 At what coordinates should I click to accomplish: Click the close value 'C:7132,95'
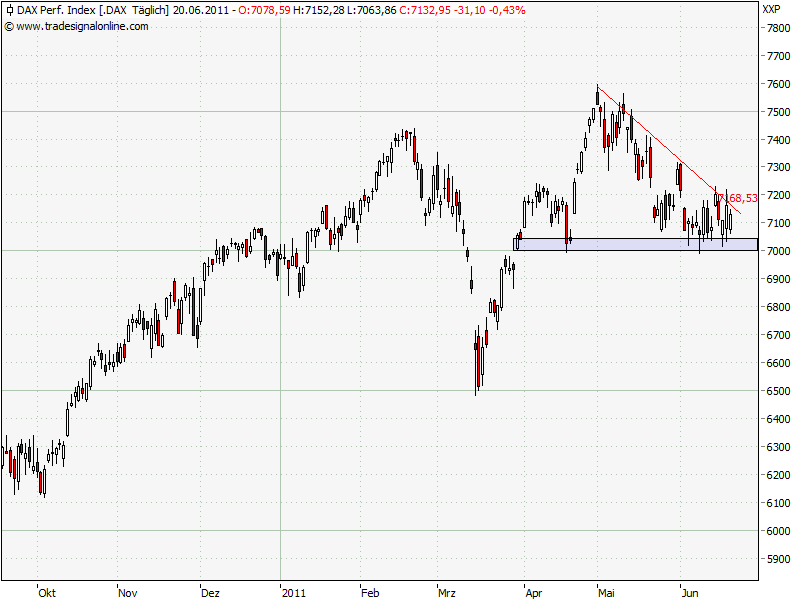pos(425,10)
